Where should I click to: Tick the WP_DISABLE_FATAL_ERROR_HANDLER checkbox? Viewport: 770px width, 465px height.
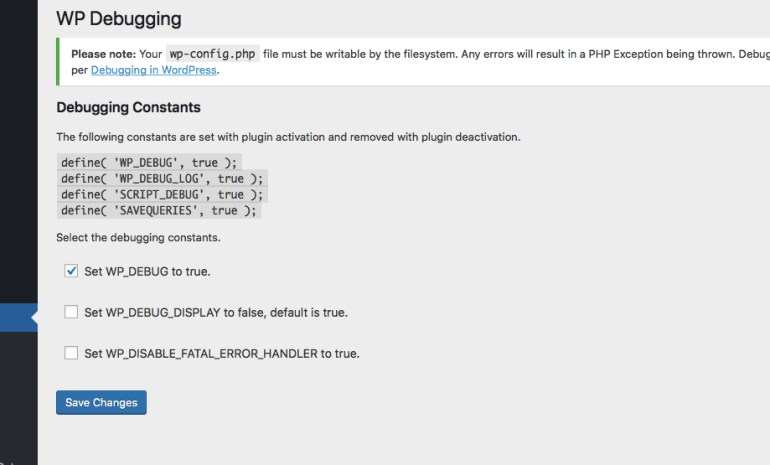[71, 353]
